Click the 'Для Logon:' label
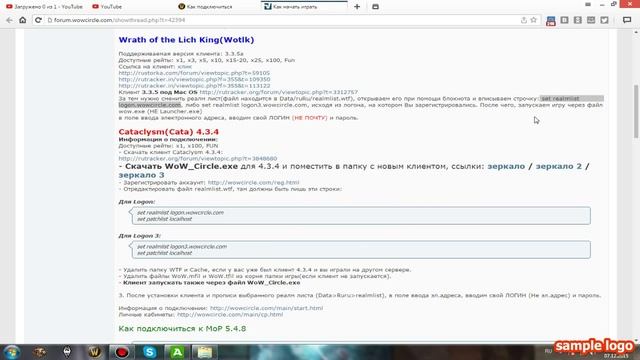The height and width of the screenshot is (360, 640). coord(137,202)
